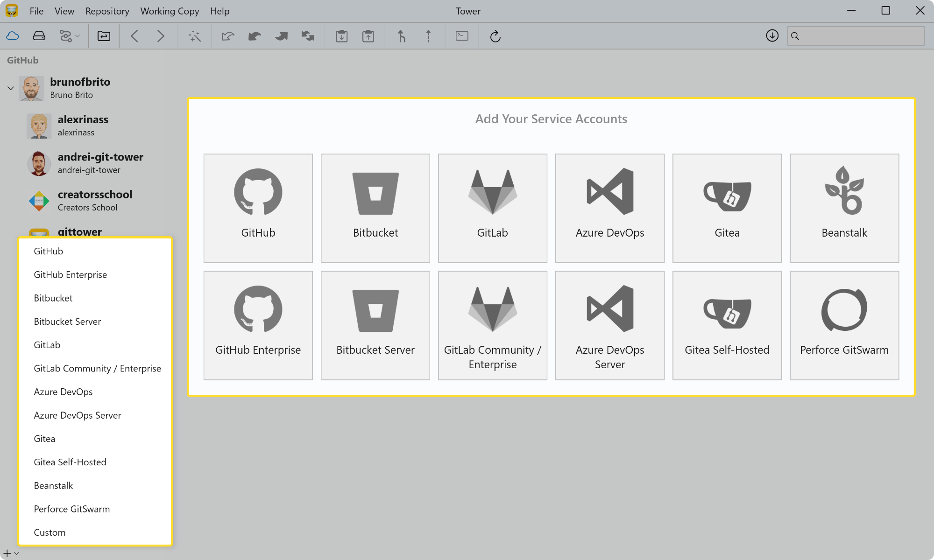Open the View menu
This screenshot has height=560, width=934.
64,11
